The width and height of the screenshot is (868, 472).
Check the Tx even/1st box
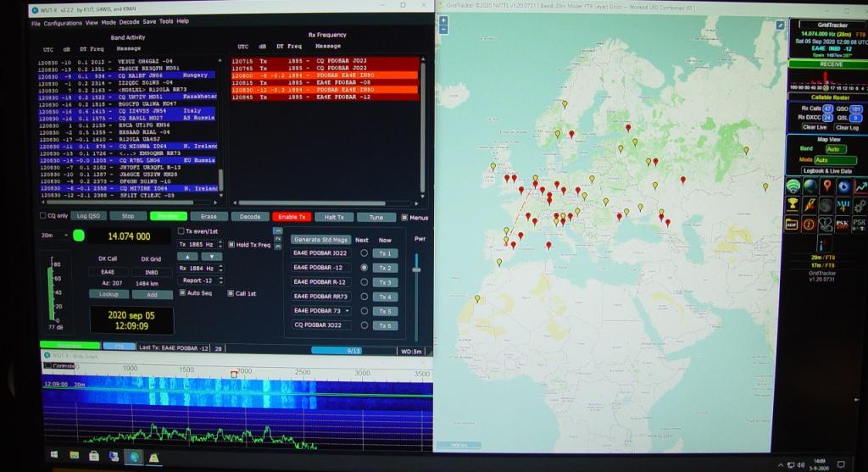(181, 230)
